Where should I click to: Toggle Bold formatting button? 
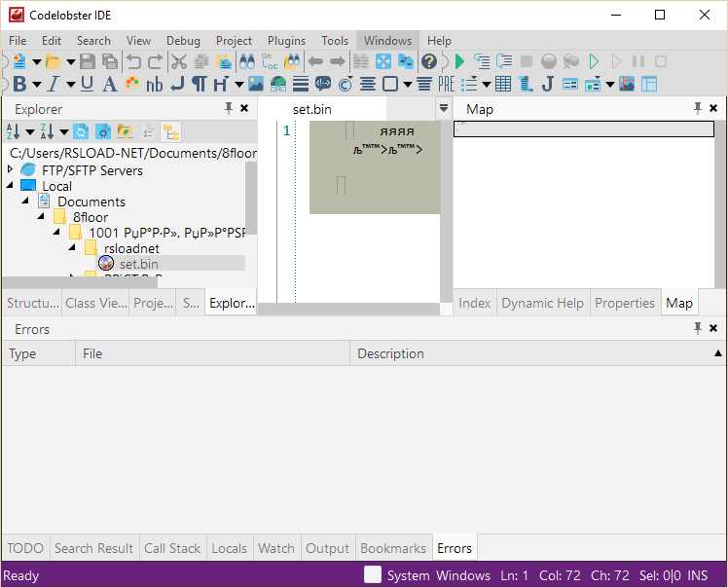tap(19, 84)
